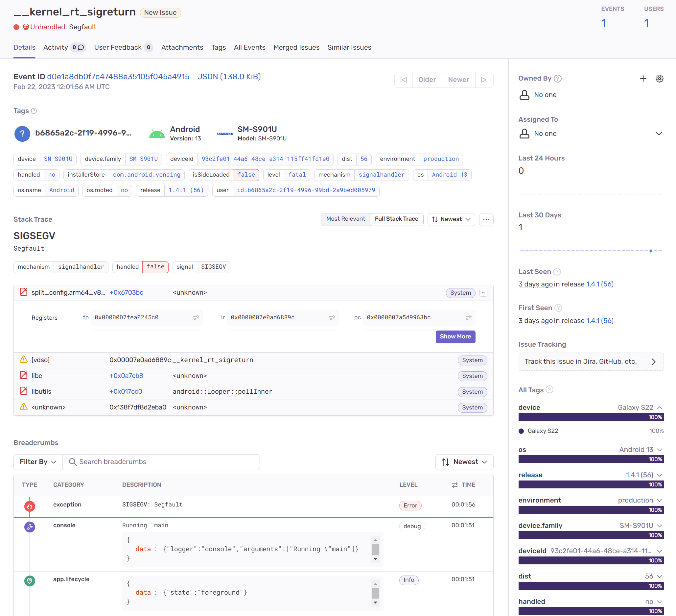
Task: Enable Most Relevant stack trace mode
Action: [x=345, y=219]
